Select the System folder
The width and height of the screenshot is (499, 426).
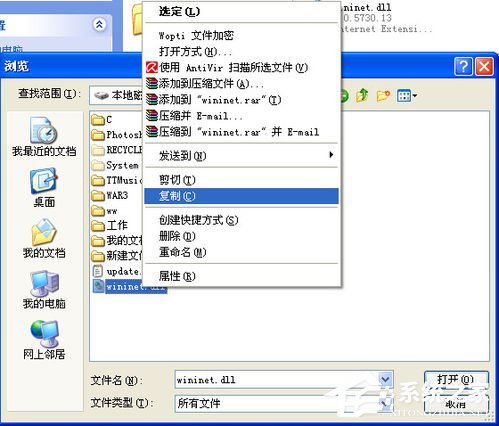115,165
